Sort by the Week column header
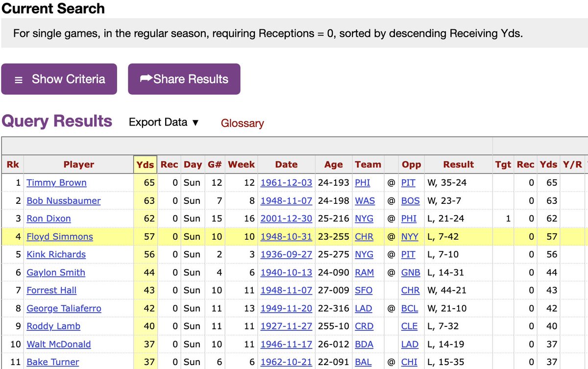 242,165
